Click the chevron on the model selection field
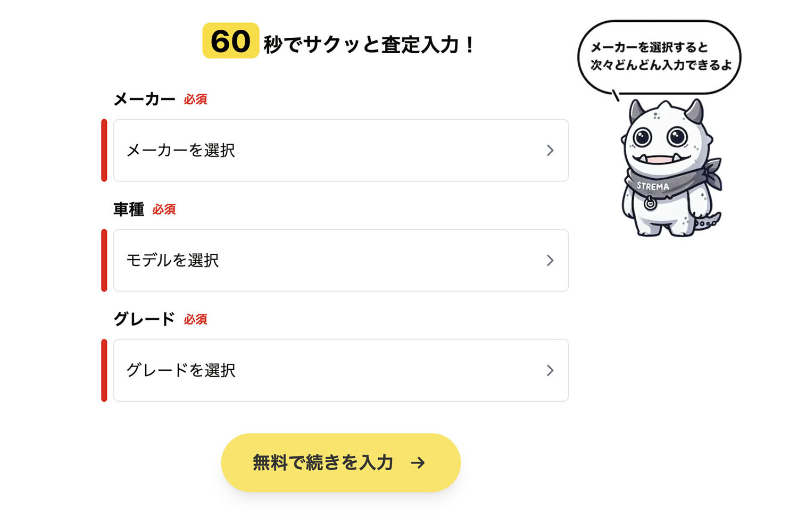 click(x=551, y=261)
